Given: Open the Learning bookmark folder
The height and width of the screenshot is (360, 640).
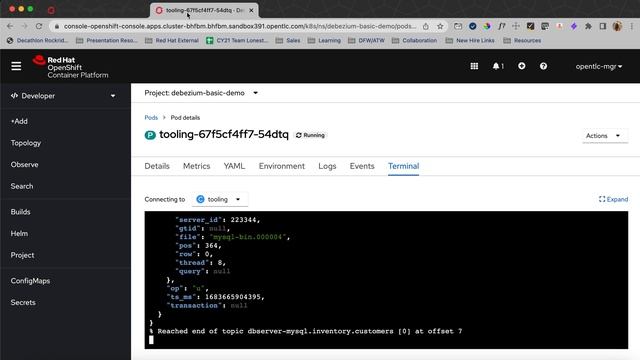Looking at the screenshot, I should point(324,40).
